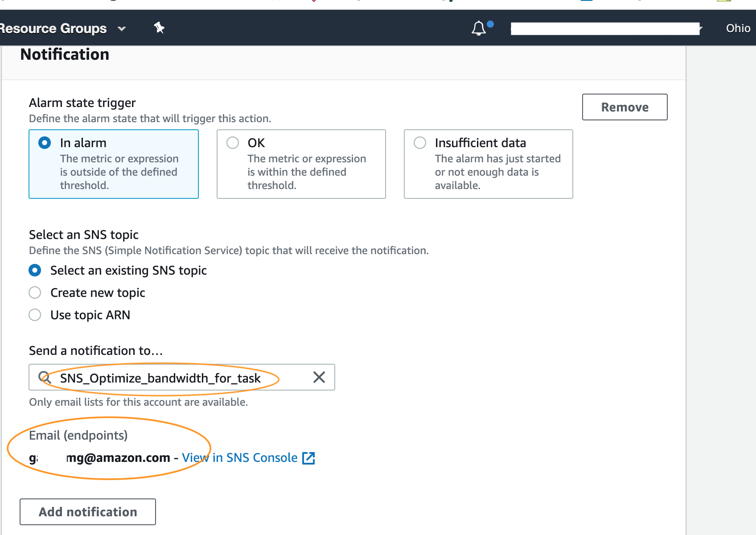The height and width of the screenshot is (535, 756).
Task: Click inside the Send a notification to field
Action: coord(160,378)
